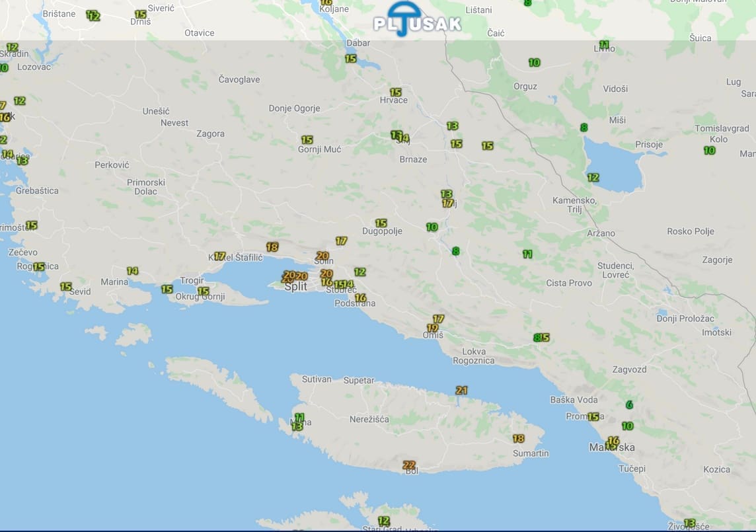Select the 10 marker near Tomislavgrad
This screenshot has width=756, height=532.
point(709,150)
